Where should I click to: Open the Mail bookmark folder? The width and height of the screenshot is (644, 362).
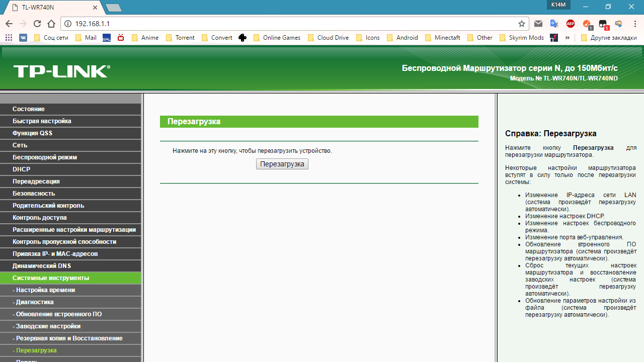[x=86, y=38]
